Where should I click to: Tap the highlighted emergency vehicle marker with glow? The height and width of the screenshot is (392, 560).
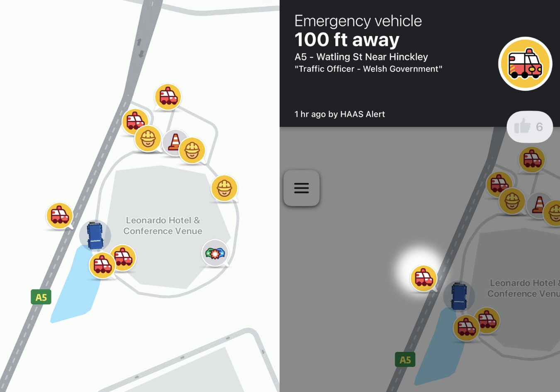tap(424, 278)
